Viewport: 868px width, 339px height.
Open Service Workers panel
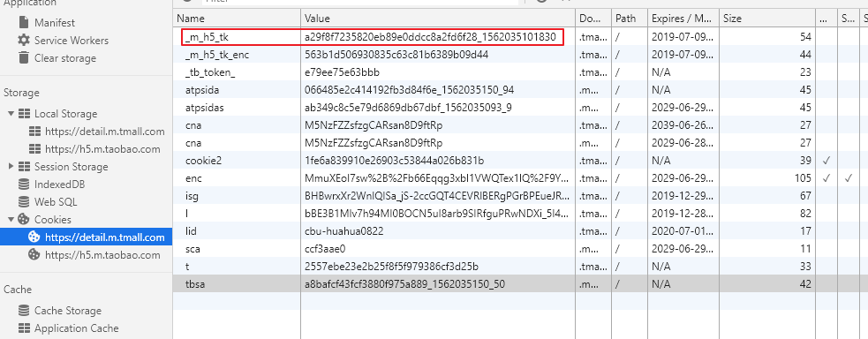(72, 41)
